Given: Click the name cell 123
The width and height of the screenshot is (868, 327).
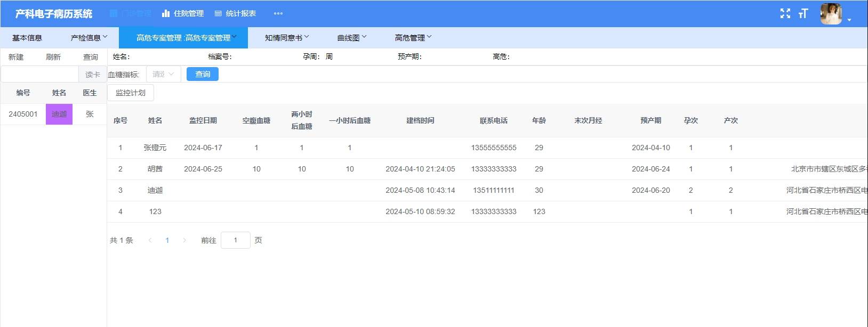Looking at the screenshot, I should click(155, 211).
